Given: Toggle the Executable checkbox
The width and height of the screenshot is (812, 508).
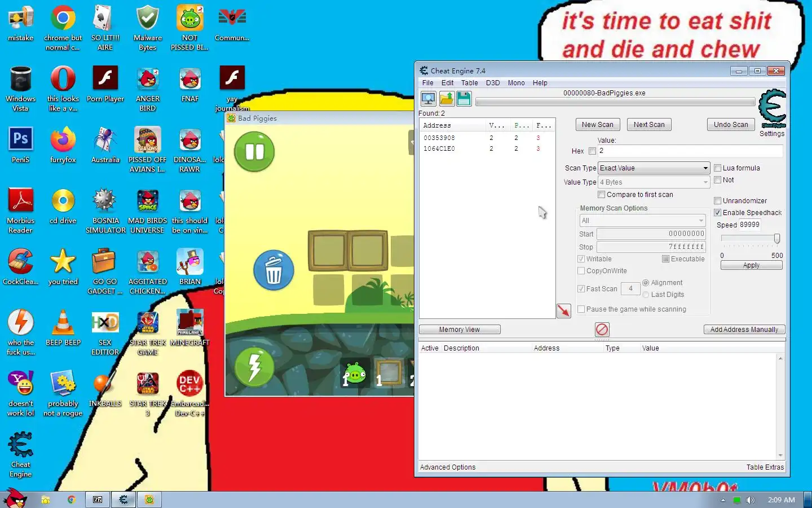Looking at the screenshot, I should click(x=665, y=259).
